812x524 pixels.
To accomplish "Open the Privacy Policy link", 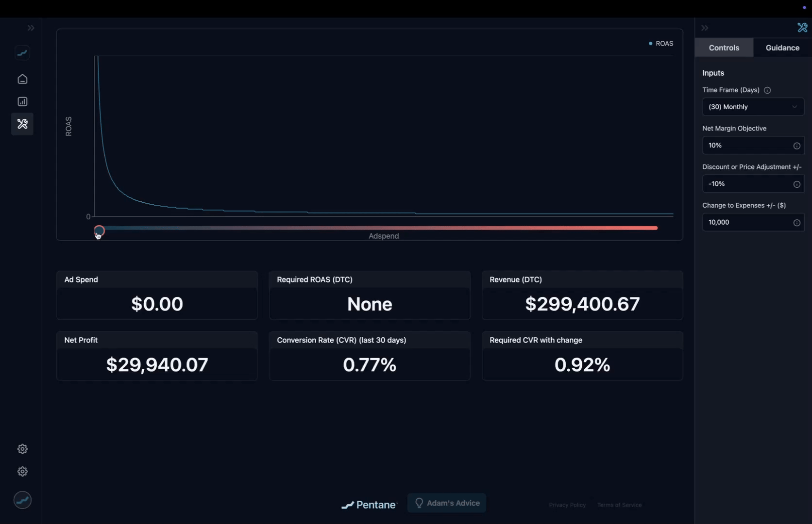I will (x=567, y=505).
